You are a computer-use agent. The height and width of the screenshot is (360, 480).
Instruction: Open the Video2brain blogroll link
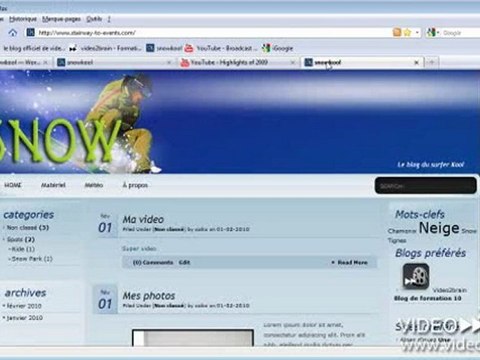pyautogui.click(x=449, y=290)
